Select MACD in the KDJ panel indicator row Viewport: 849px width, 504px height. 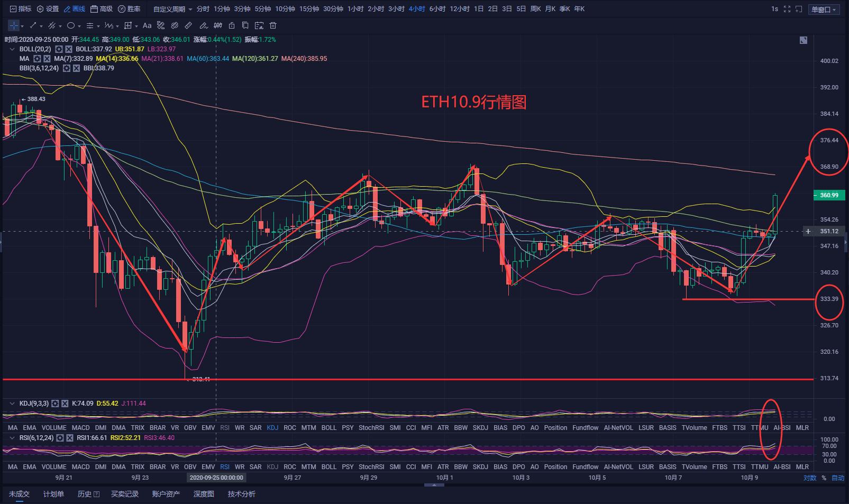[x=81, y=428]
